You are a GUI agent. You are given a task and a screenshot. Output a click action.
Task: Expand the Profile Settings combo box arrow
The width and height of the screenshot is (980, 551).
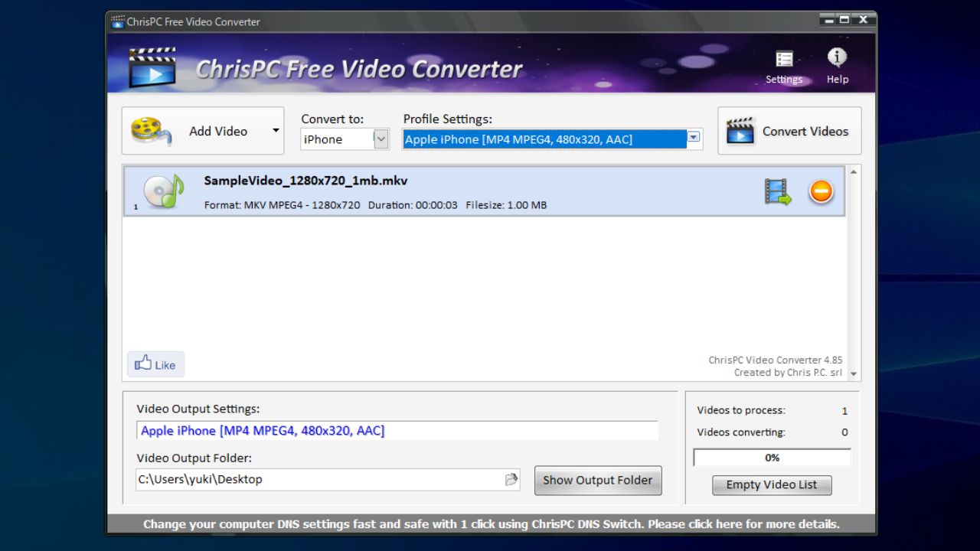[694, 138]
